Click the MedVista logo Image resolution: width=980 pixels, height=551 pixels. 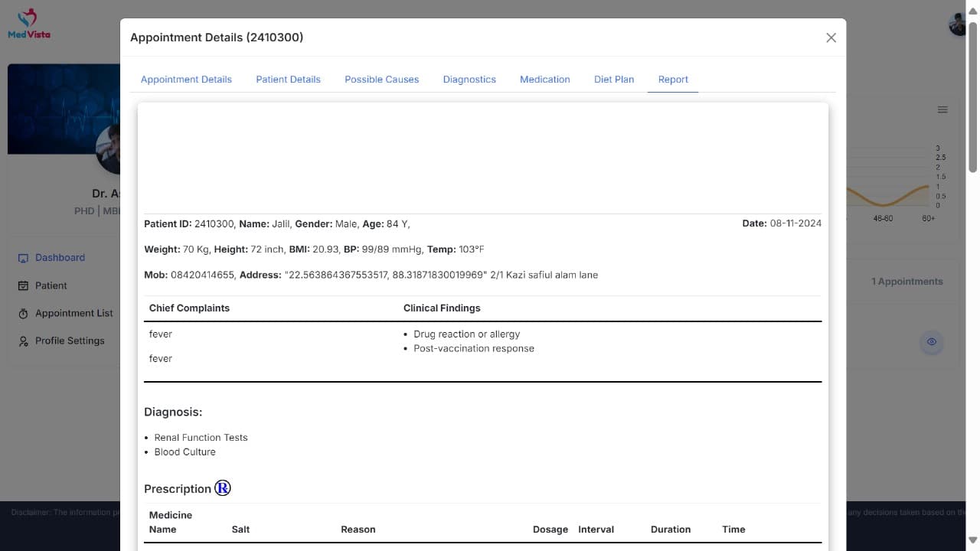click(x=29, y=23)
